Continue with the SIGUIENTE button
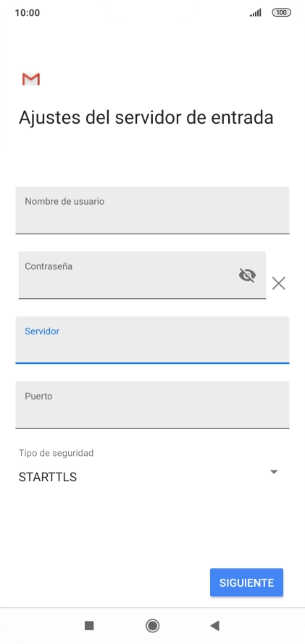The image size is (305, 644). point(246,582)
